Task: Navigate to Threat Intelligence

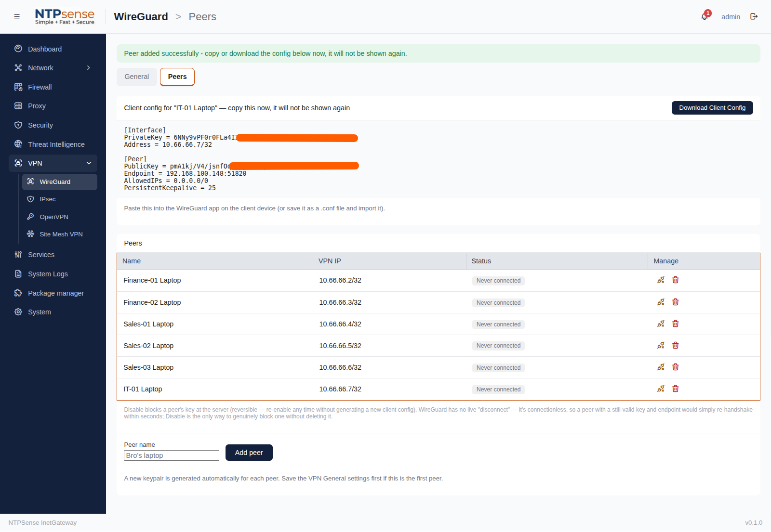Action: 53,144
